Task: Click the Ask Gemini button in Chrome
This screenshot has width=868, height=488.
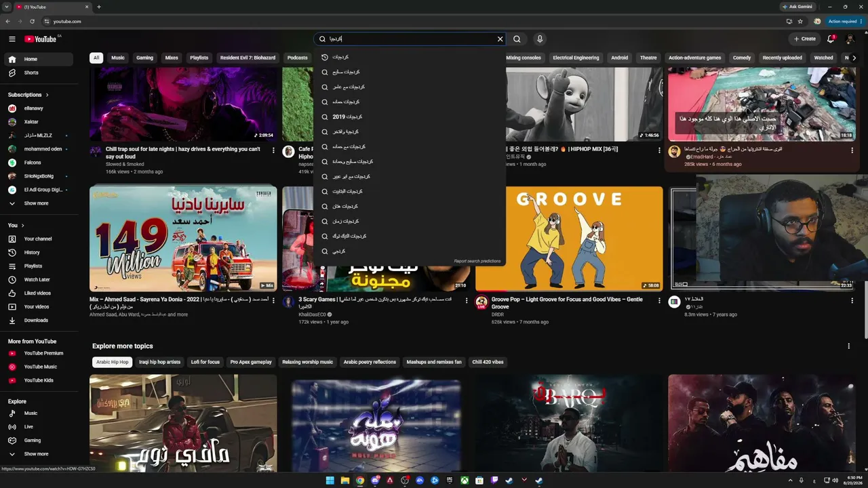Action: (x=797, y=7)
